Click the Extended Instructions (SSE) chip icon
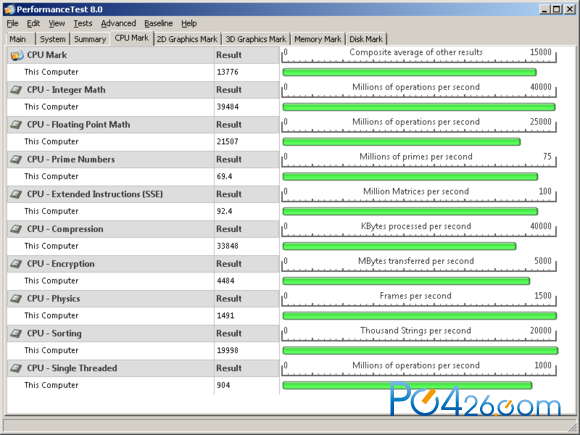580x435 pixels. [x=16, y=194]
